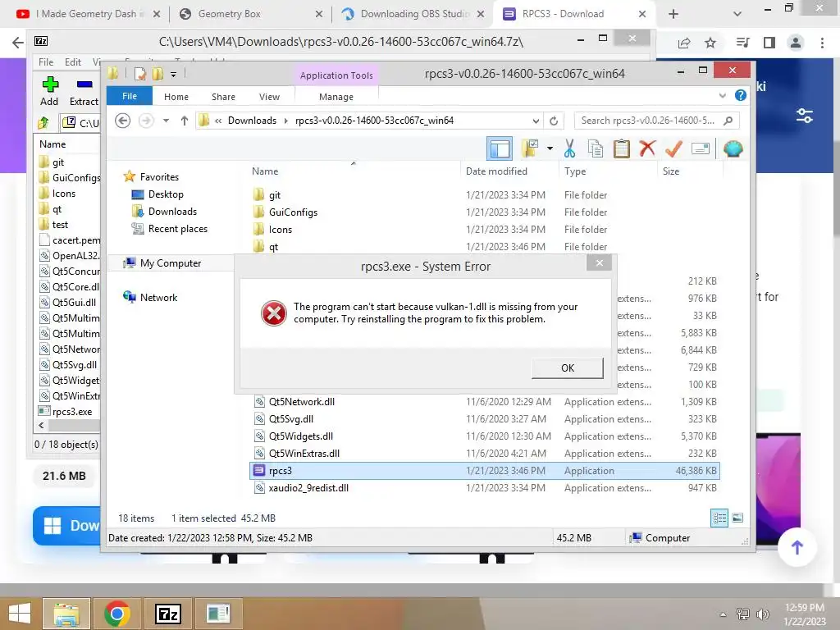Click the Paste clipboard icon
The width and height of the screenshot is (840, 630).
tap(622, 148)
